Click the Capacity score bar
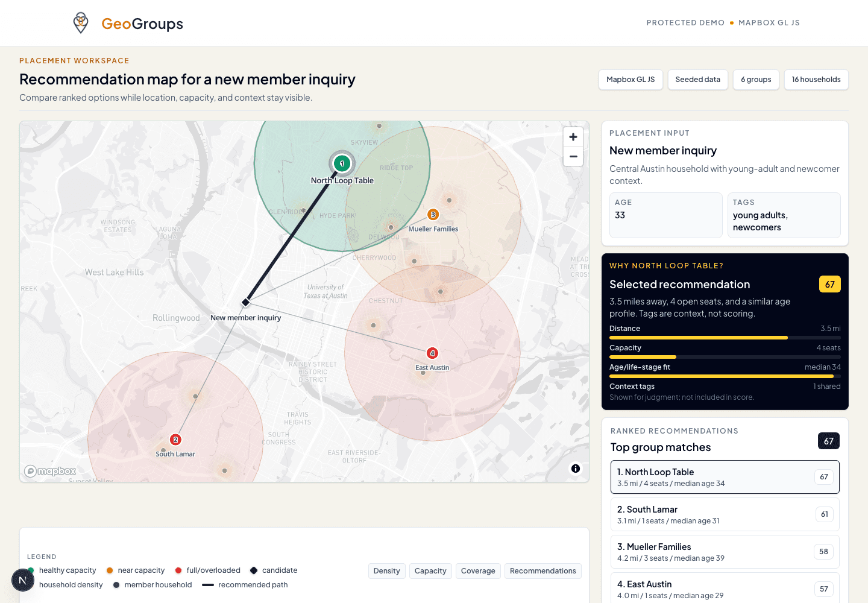This screenshot has width=868, height=603. [x=725, y=357]
